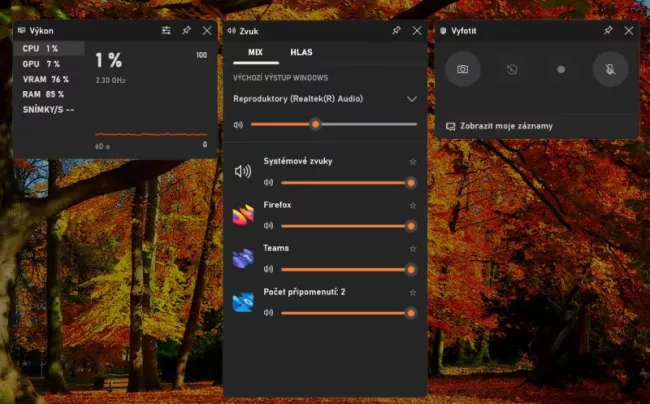Record last 30 seconds button
650x404 pixels.
click(512, 69)
